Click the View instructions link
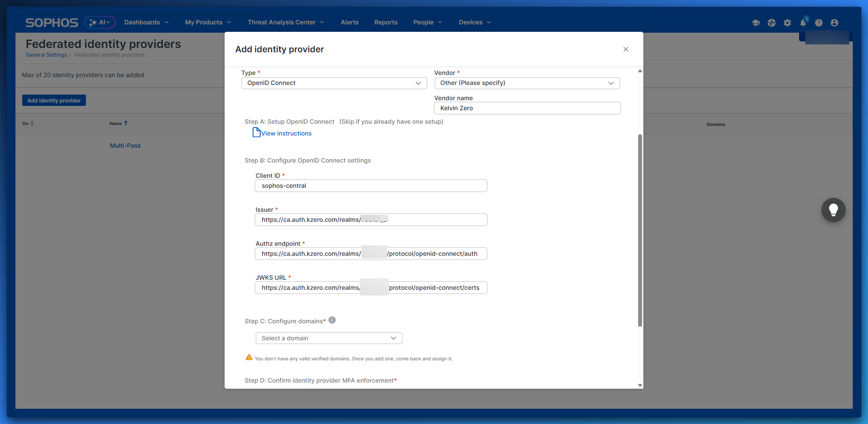 286,133
